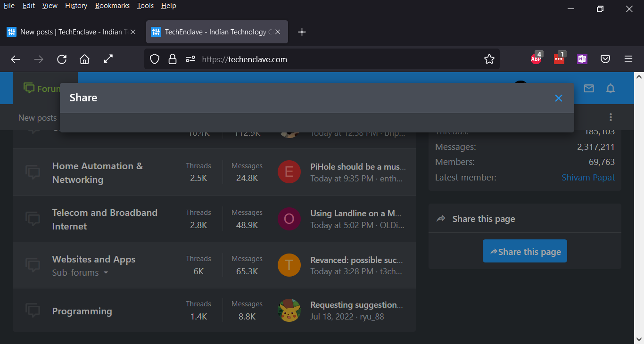Open the View menu
Screen dimensions: 644x344
50,6
